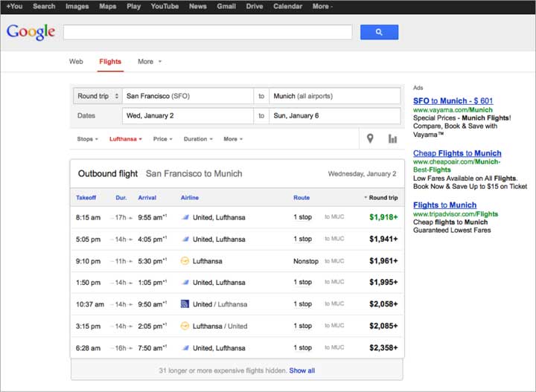Expand the Duration filter
The image size is (536, 392).
pyautogui.click(x=198, y=139)
